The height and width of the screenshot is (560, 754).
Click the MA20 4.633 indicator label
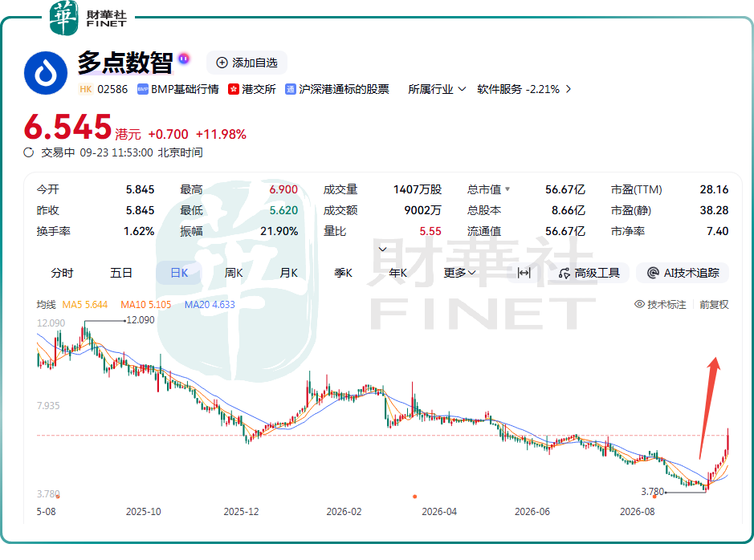tap(210, 305)
